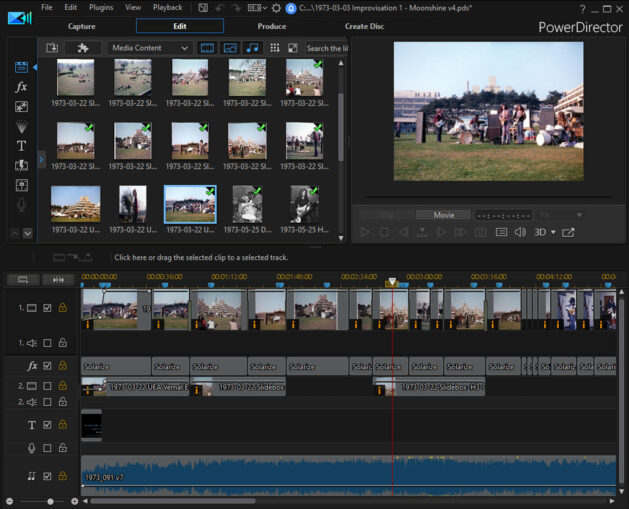Open the 3D mode dropdown arrow
The image size is (629, 509).
tap(553, 232)
